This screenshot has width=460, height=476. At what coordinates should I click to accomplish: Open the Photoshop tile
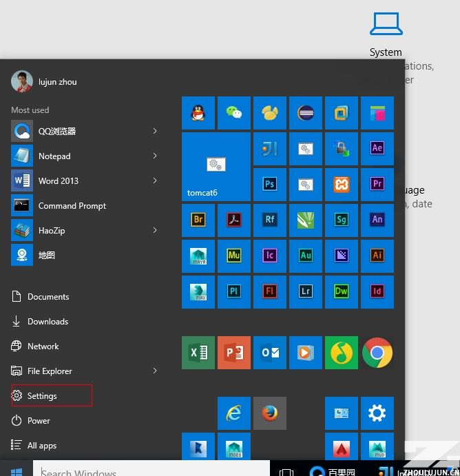click(x=270, y=185)
